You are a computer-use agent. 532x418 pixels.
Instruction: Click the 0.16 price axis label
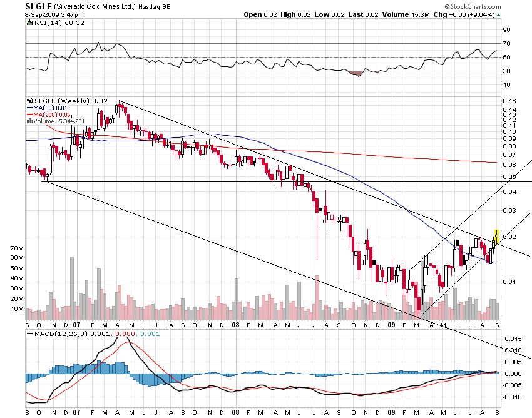point(509,101)
